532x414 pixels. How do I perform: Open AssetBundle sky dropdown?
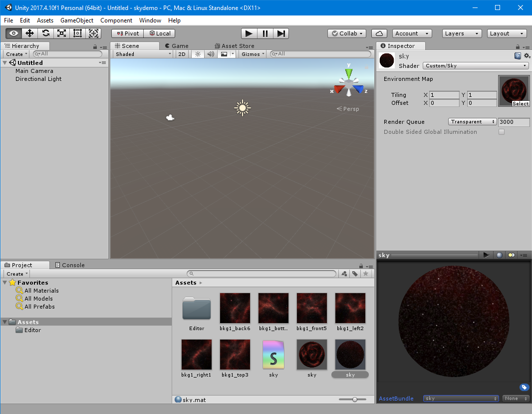[461, 399]
